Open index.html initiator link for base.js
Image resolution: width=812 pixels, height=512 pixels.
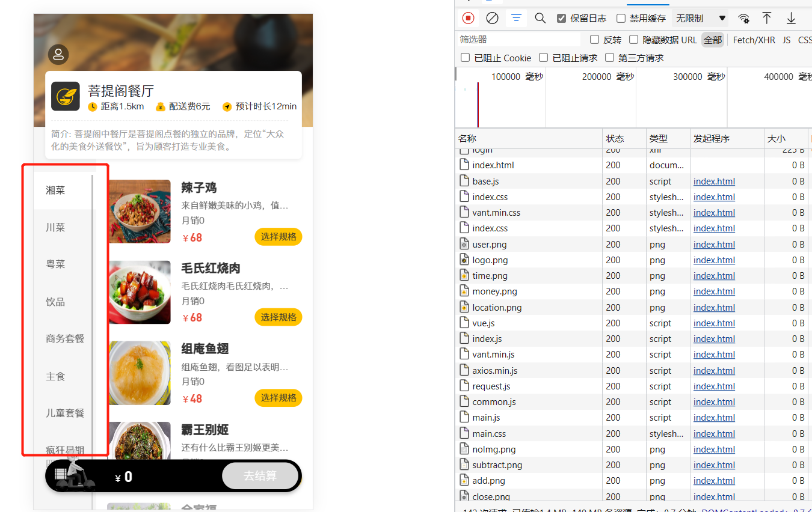[x=714, y=181]
